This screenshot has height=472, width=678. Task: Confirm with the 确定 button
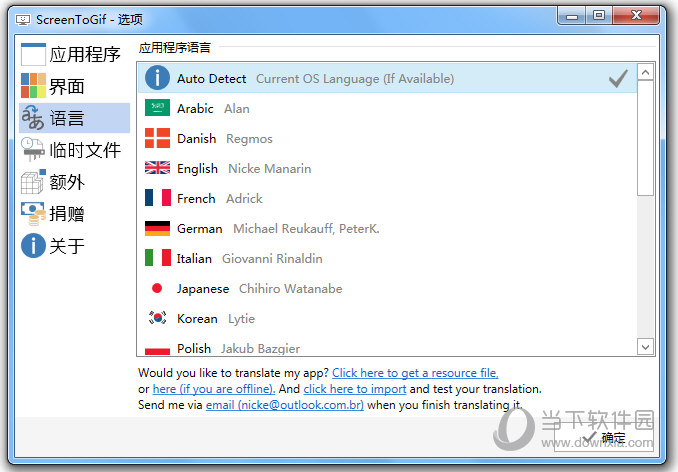603,437
